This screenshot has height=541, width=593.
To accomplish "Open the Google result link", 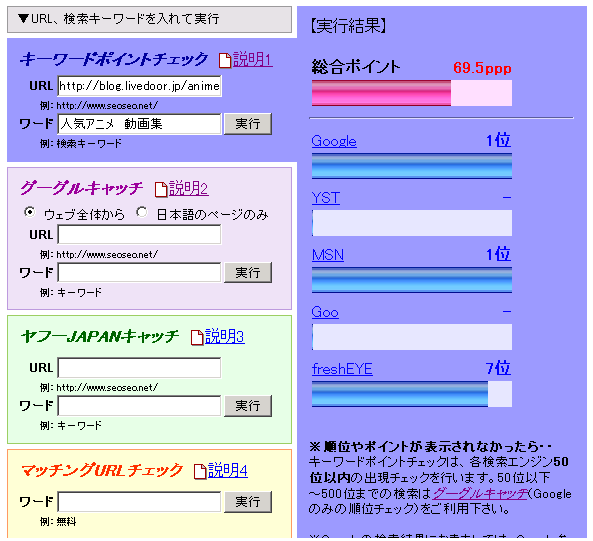I will click(x=334, y=141).
